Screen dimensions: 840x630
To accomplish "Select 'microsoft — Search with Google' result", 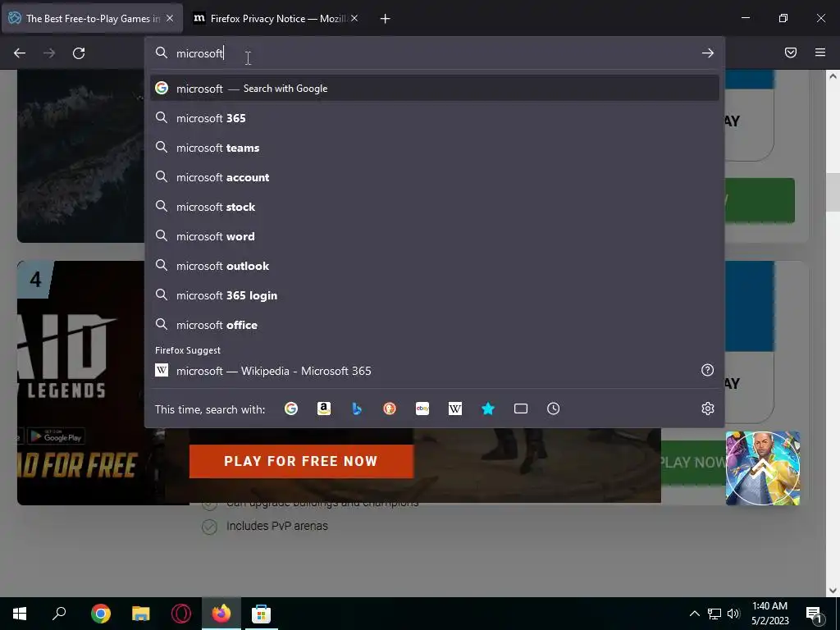I will pyautogui.click(x=435, y=89).
